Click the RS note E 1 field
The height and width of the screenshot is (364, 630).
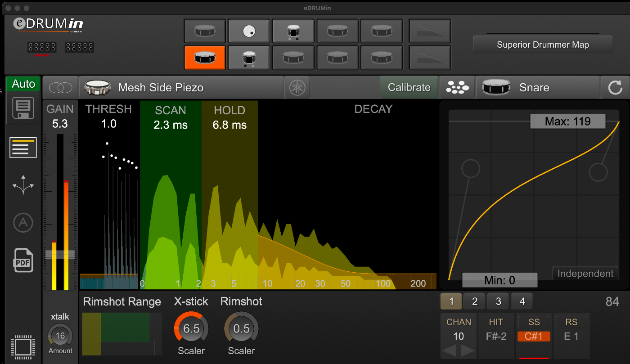tap(571, 336)
